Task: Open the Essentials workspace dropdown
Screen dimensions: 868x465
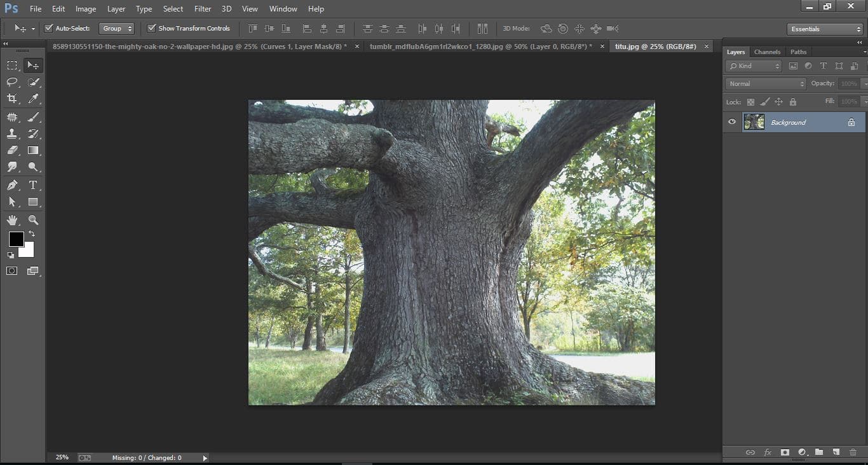Action: click(824, 29)
